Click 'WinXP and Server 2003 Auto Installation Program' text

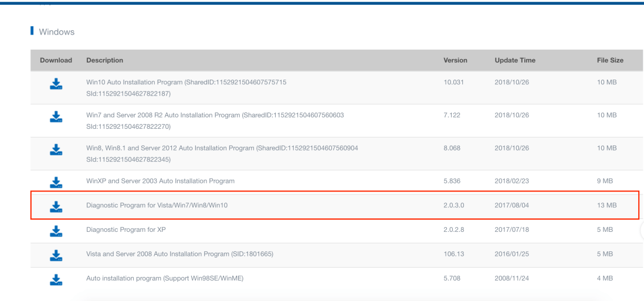[x=160, y=181]
